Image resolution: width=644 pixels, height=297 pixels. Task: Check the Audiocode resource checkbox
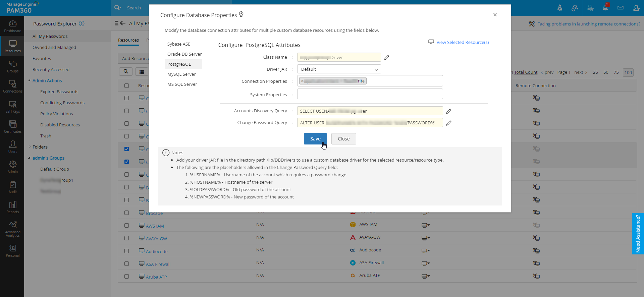point(126,251)
